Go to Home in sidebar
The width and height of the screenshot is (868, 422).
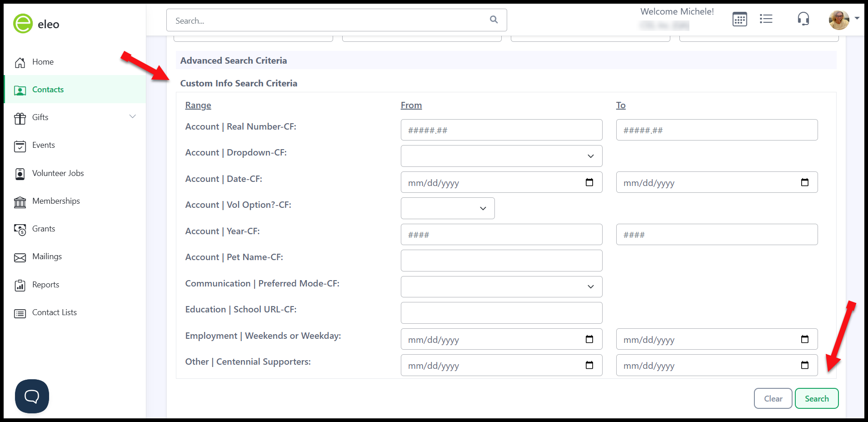(75, 62)
